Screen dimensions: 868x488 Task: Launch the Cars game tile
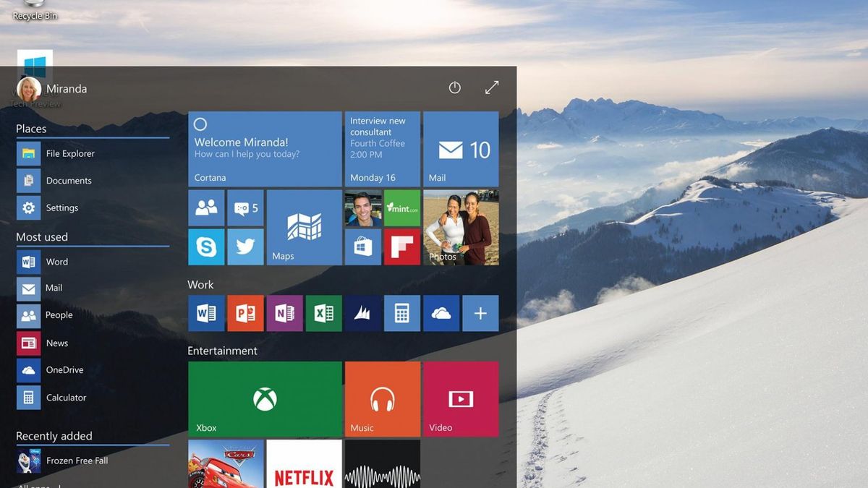pyautogui.click(x=226, y=463)
